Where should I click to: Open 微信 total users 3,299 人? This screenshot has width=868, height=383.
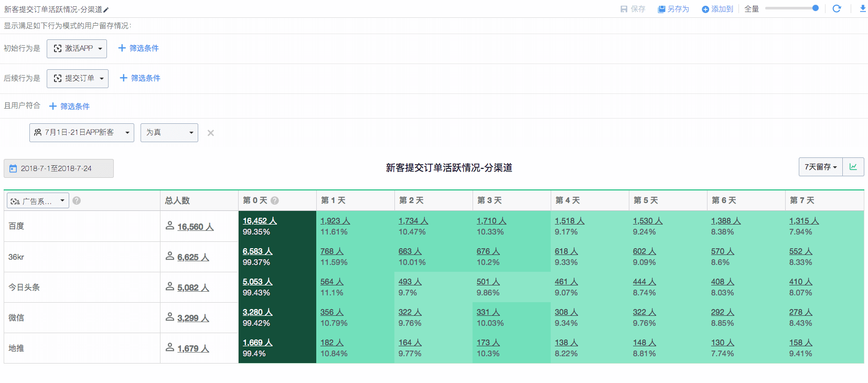coord(193,318)
